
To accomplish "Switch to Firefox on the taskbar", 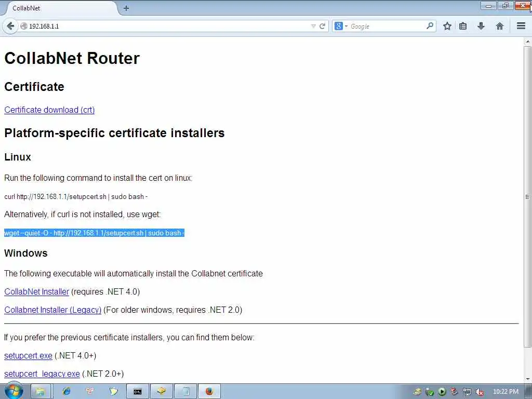I will click(x=209, y=392).
